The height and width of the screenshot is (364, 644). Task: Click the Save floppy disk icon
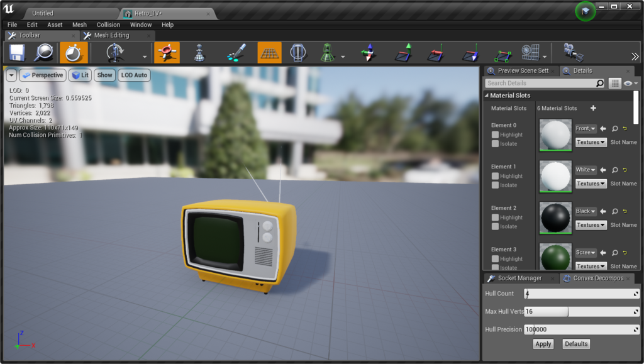(x=17, y=53)
